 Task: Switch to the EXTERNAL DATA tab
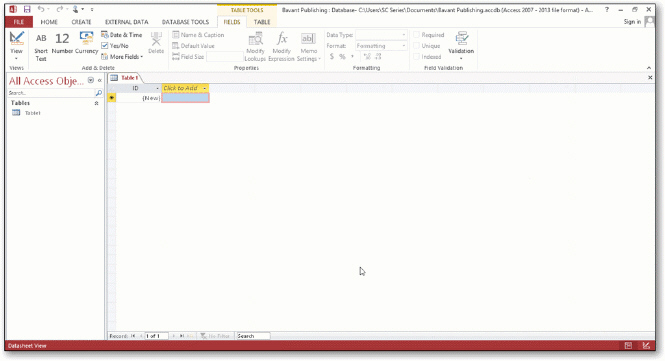(127, 22)
